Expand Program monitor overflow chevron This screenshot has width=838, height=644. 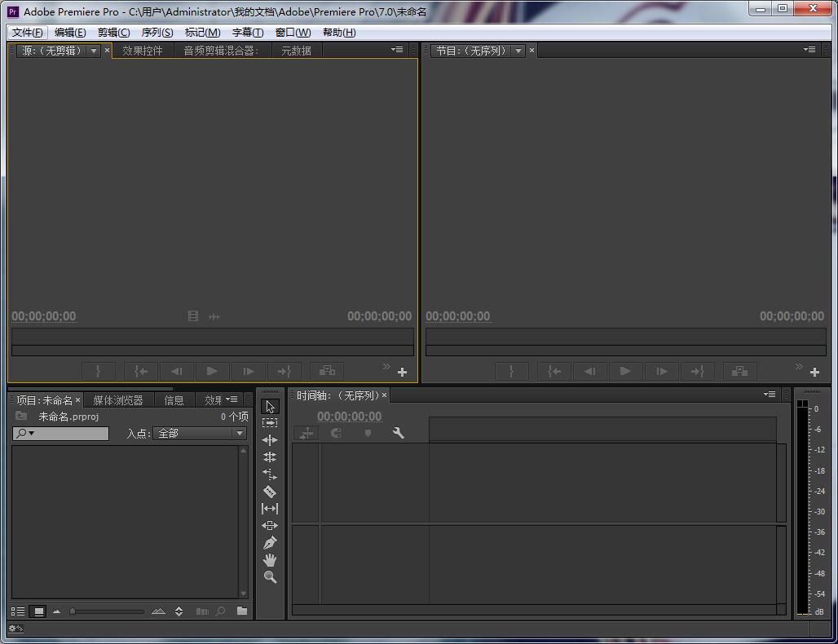pyautogui.click(x=798, y=366)
